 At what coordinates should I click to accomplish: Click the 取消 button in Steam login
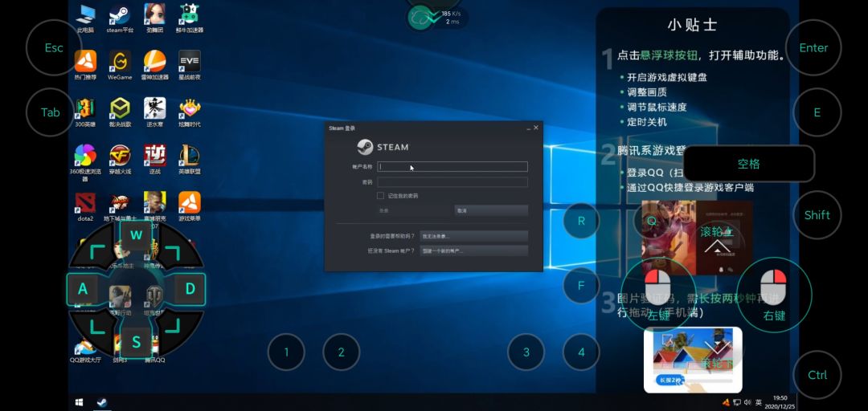click(491, 211)
